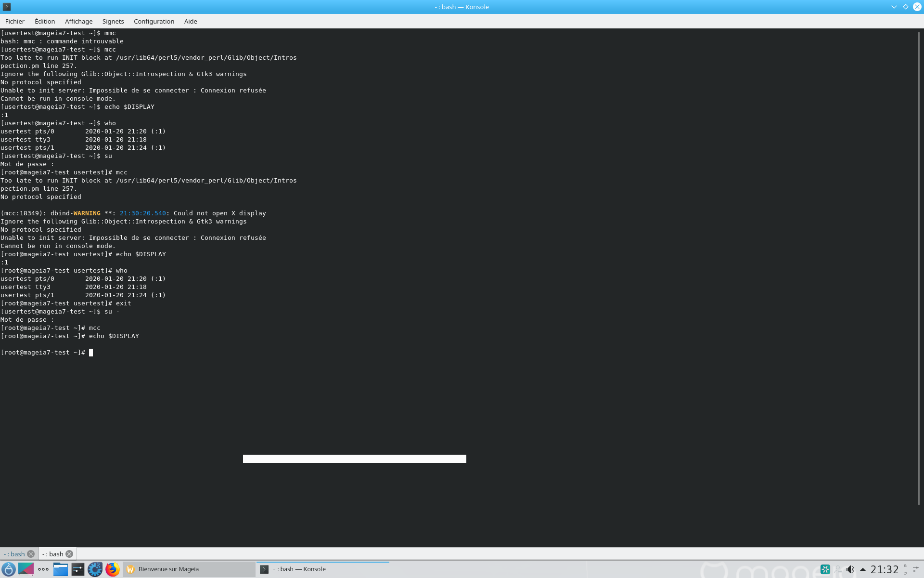The width and height of the screenshot is (924, 578).
Task: Launch the Dolphin file manager icon
Action: tap(61, 569)
